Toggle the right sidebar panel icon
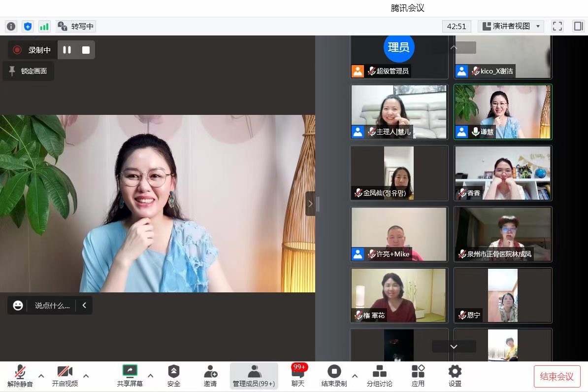 coord(578,26)
